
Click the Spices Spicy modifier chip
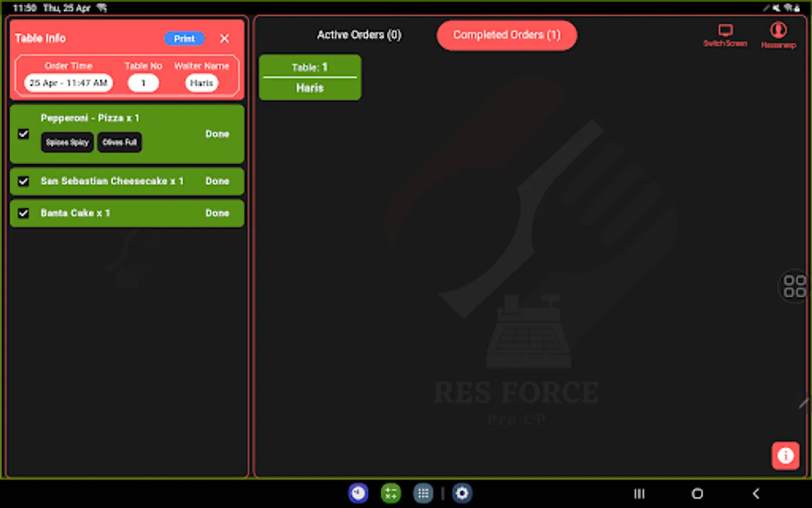pos(67,142)
